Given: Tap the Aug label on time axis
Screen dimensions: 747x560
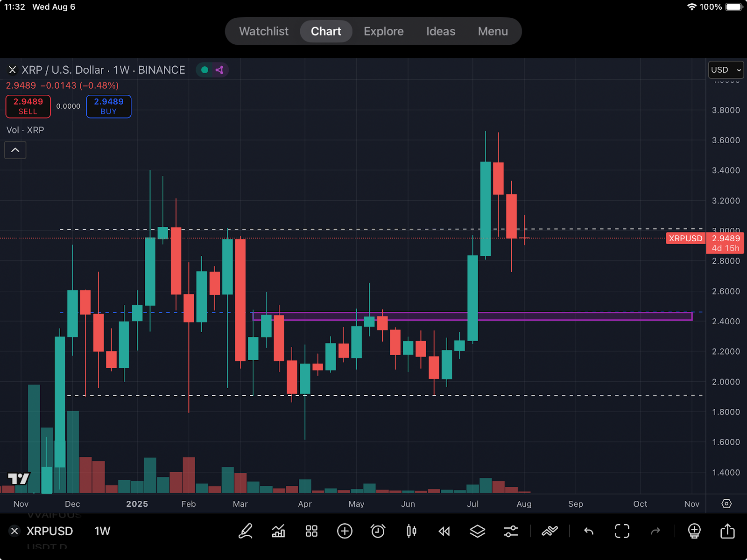Looking at the screenshot, I should 524,504.
